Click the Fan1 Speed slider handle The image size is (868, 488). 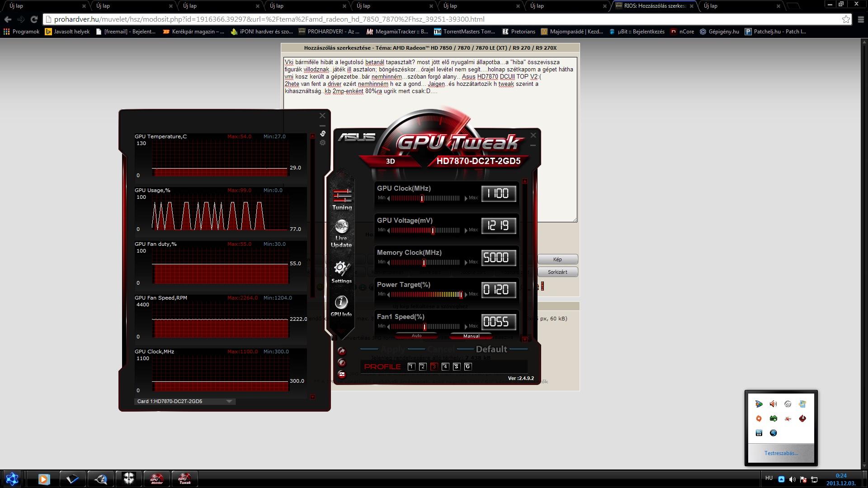coord(425,327)
